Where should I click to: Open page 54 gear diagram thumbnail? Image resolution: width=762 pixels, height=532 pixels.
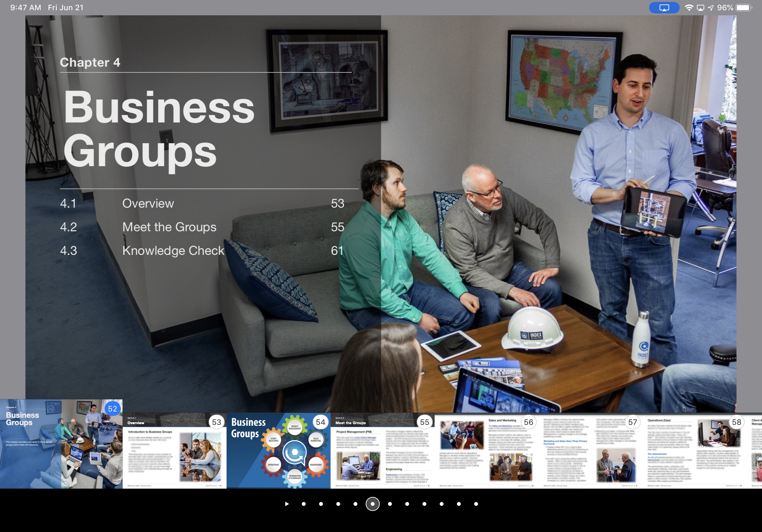(x=279, y=451)
